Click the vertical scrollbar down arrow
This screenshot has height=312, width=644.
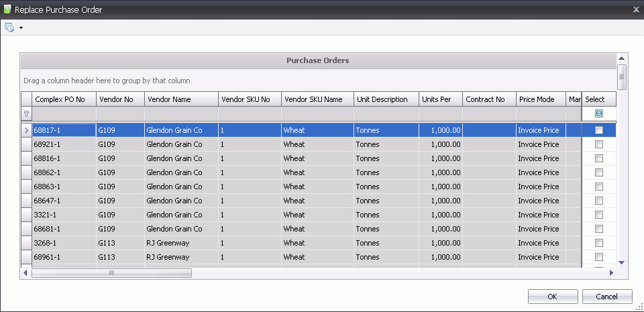621,262
